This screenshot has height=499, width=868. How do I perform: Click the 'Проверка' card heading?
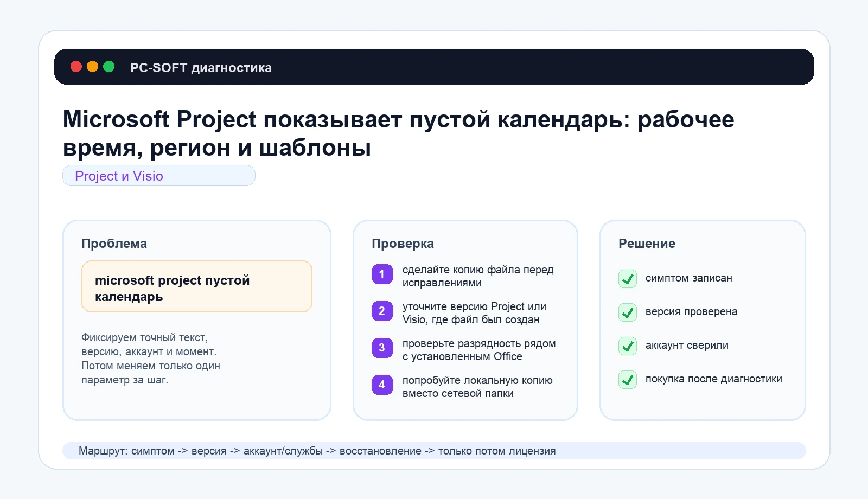[x=403, y=244]
